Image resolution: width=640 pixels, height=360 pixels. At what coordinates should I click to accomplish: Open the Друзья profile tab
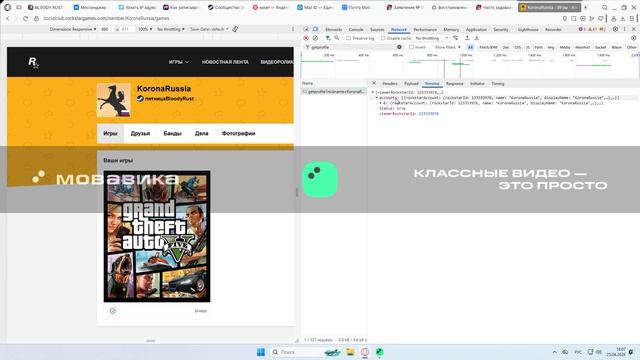pos(140,133)
